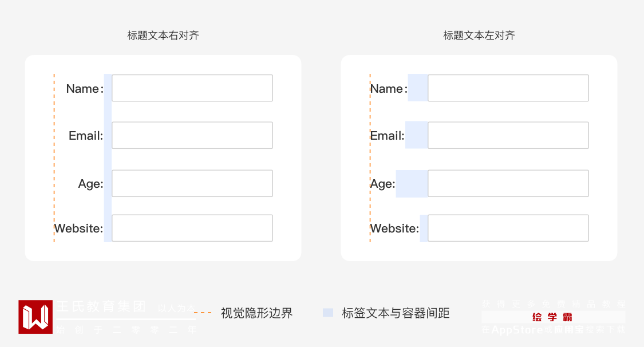The width and height of the screenshot is (644, 347).
Task: Click the red 绘学霸 banner text
Action: tap(552, 317)
